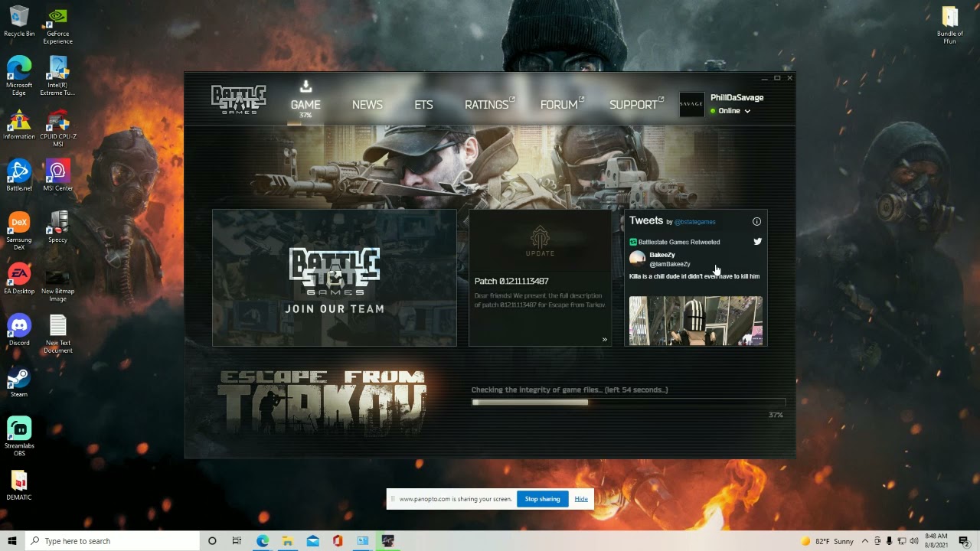This screenshot has height=551, width=980.
Task: Click the tweet image thumbnail
Action: tap(696, 321)
